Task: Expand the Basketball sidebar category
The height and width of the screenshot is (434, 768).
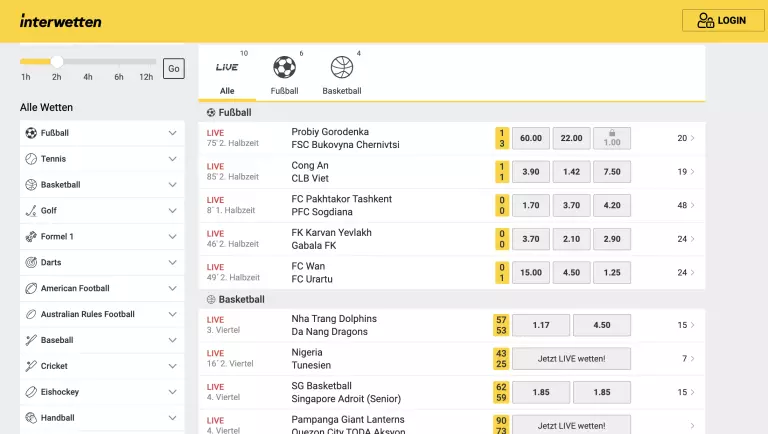Action: point(172,185)
